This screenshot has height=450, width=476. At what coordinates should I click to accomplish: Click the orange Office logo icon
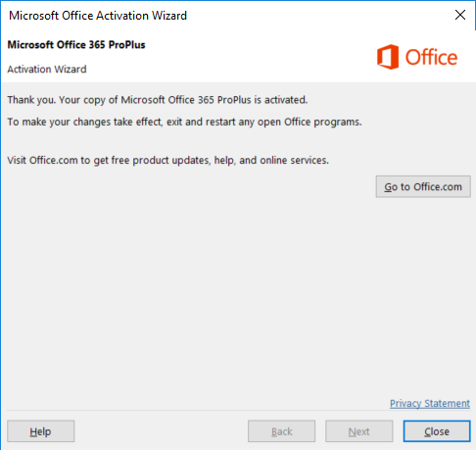pos(388,57)
